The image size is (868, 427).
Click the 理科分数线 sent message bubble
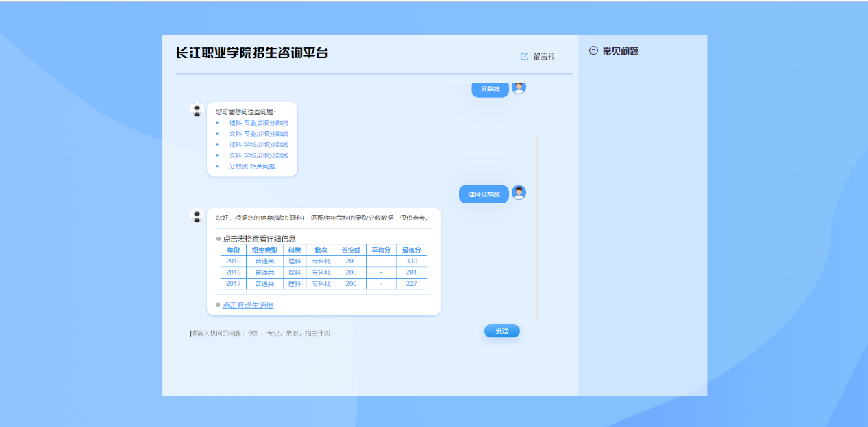pyautogui.click(x=484, y=194)
